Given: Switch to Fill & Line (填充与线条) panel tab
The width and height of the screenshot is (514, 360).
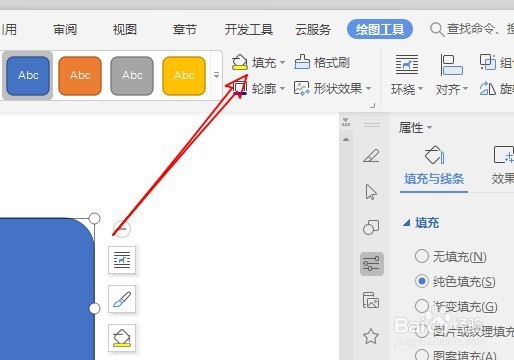Looking at the screenshot, I should point(434,179).
